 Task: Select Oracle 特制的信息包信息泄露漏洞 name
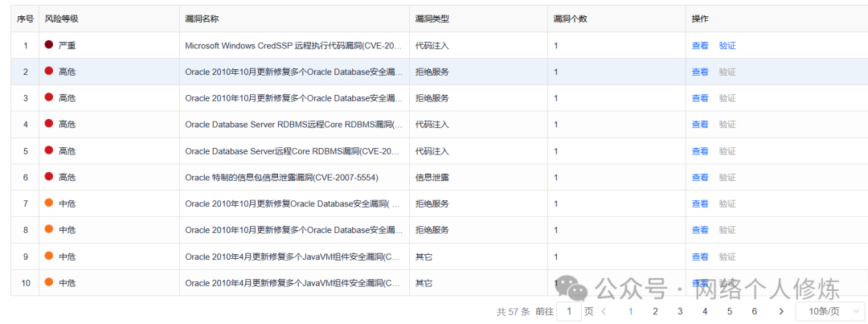(x=282, y=177)
